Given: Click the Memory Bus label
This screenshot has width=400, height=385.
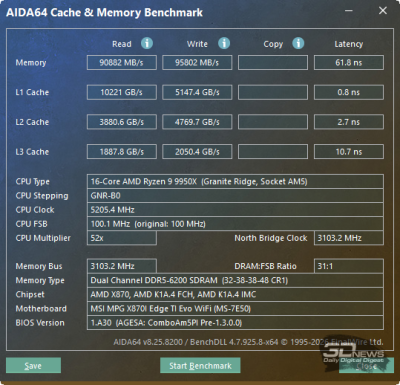Looking at the screenshot, I should (39, 266).
